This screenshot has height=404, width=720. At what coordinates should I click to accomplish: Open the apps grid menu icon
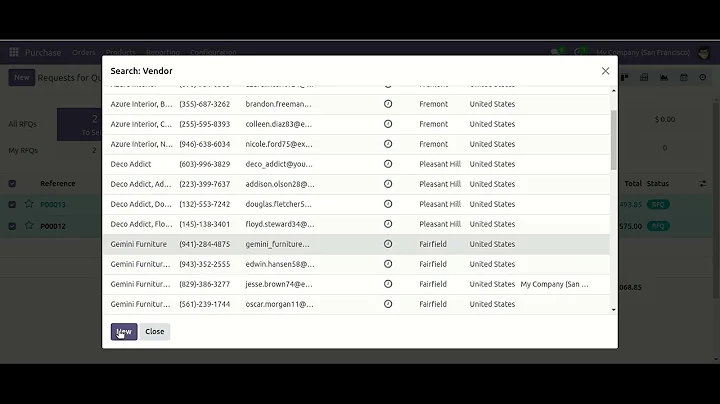[x=14, y=52]
